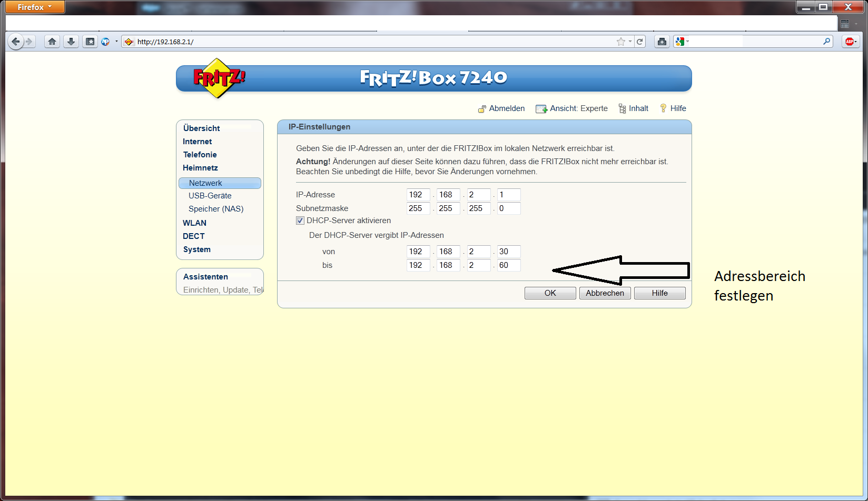Image resolution: width=868 pixels, height=501 pixels.
Task: Click the first IP-Adresse input field
Action: [418, 194]
